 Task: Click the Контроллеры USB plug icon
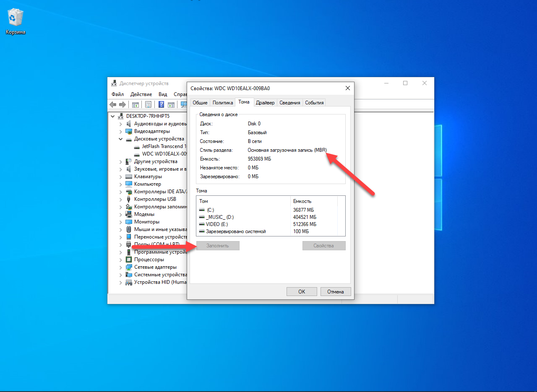point(129,199)
